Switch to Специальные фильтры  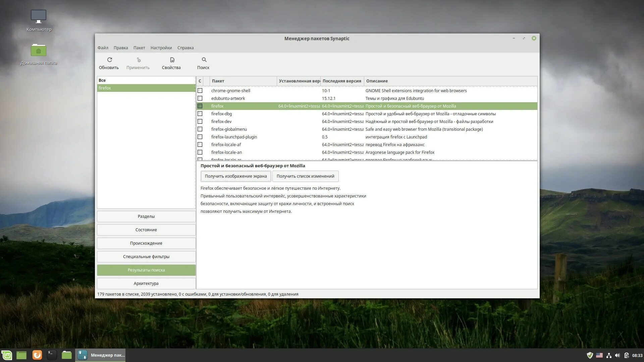click(x=146, y=256)
